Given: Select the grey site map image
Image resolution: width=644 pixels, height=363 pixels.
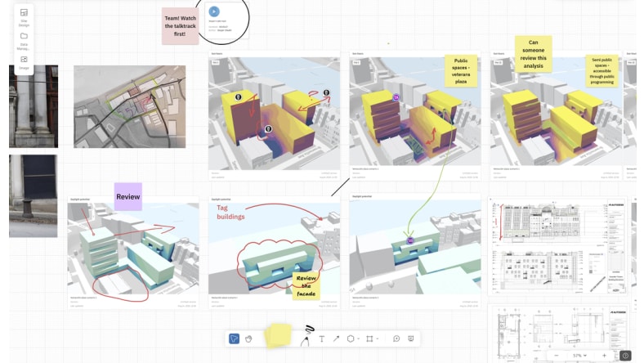Looking at the screenshot, I should tap(129, 106).
